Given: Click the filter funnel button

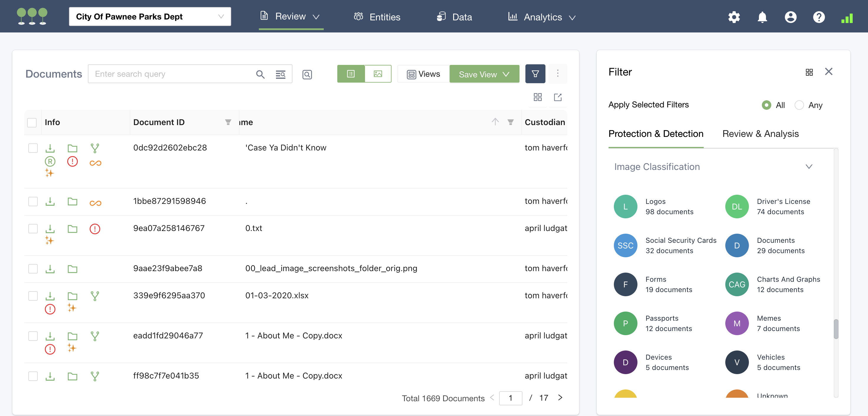Looking at the screenshot, I should pos(535,74).
